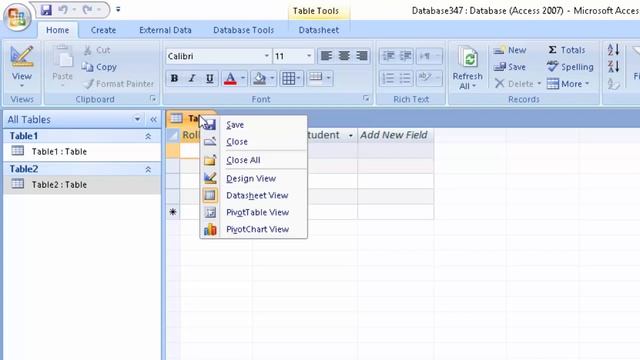Click Refresh All icon
This screenshot has width=640, height=360.
click(468, 57)
